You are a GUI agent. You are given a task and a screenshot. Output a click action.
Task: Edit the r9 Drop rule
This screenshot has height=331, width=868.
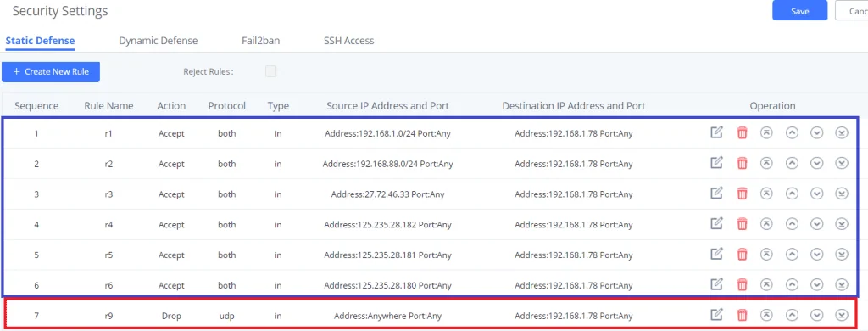pos(716,314)
